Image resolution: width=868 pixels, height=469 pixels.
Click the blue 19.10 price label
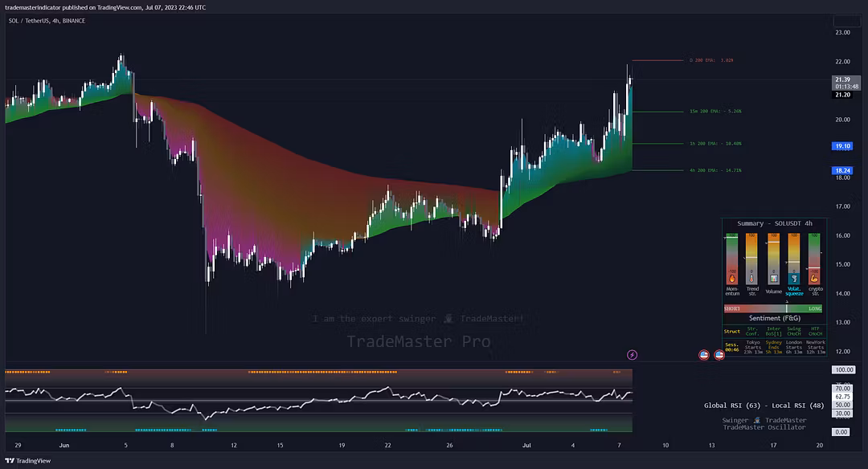(x=842, y=146)
